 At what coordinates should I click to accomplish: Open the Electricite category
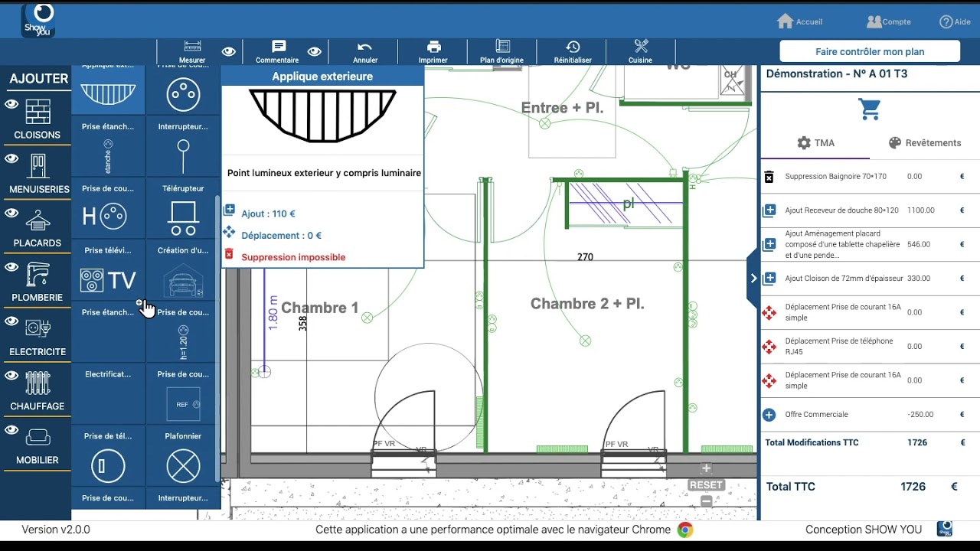click(x=37, y=337)
